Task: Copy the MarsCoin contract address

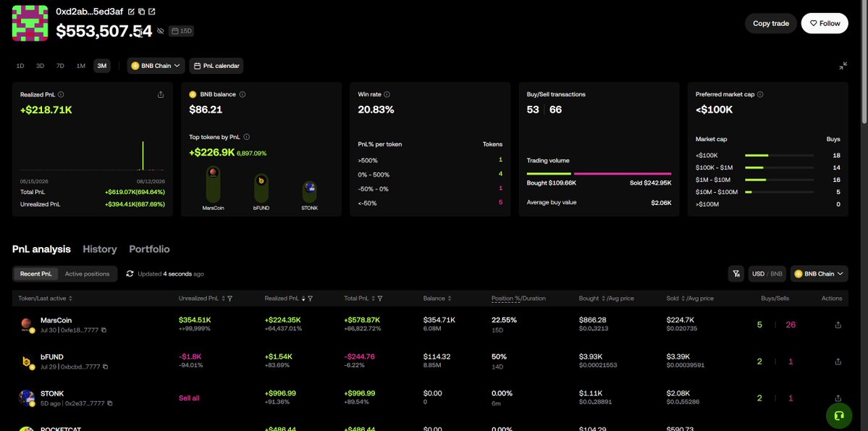Action: click(104, 330)
